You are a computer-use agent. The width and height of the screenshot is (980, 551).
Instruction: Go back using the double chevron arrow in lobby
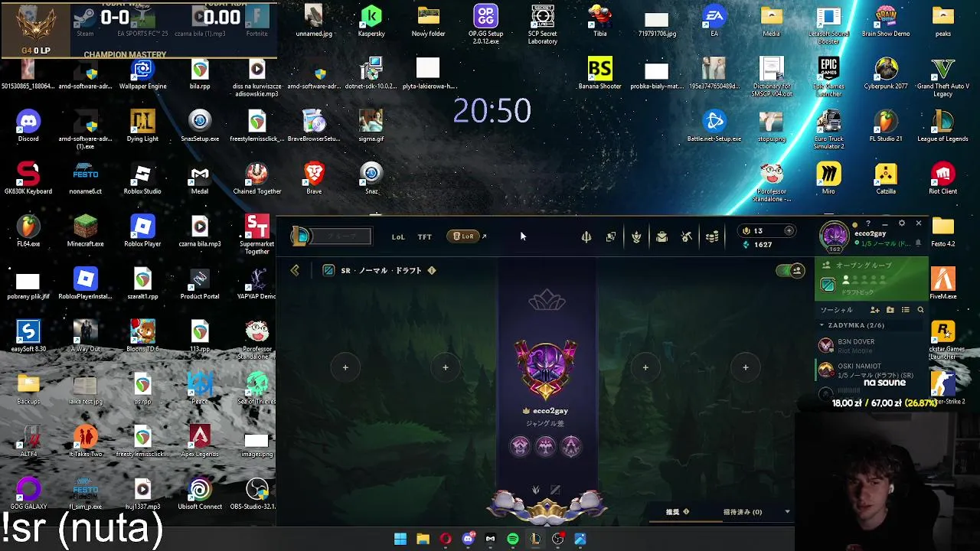tap(295, 270)
